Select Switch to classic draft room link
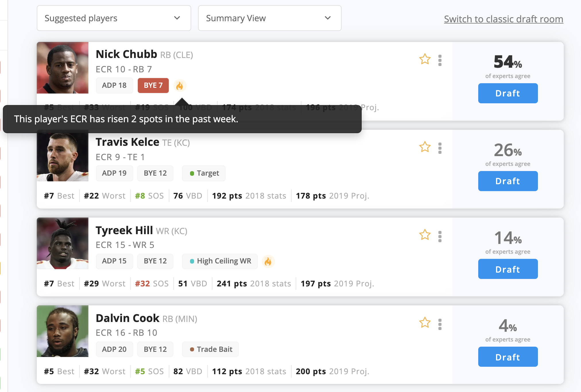 pyautogui.click(x=503, y=18)
